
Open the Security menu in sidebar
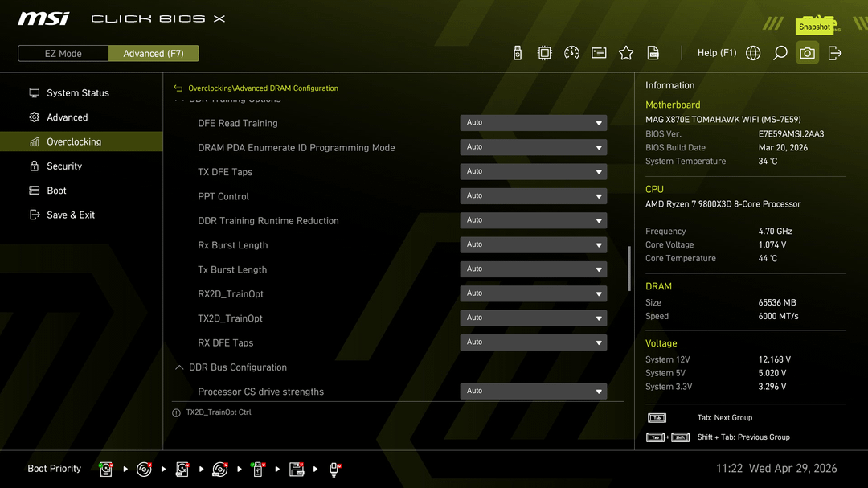[64, 166]
